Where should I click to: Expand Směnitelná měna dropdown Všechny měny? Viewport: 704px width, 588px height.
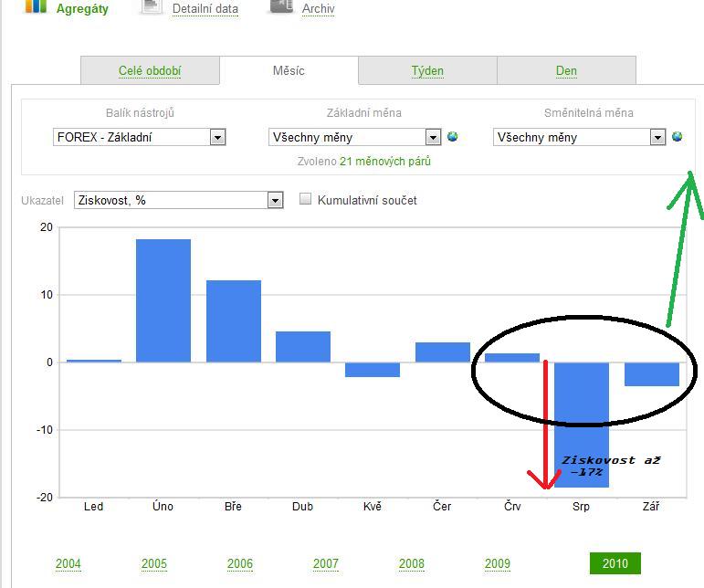coord(579,137)
